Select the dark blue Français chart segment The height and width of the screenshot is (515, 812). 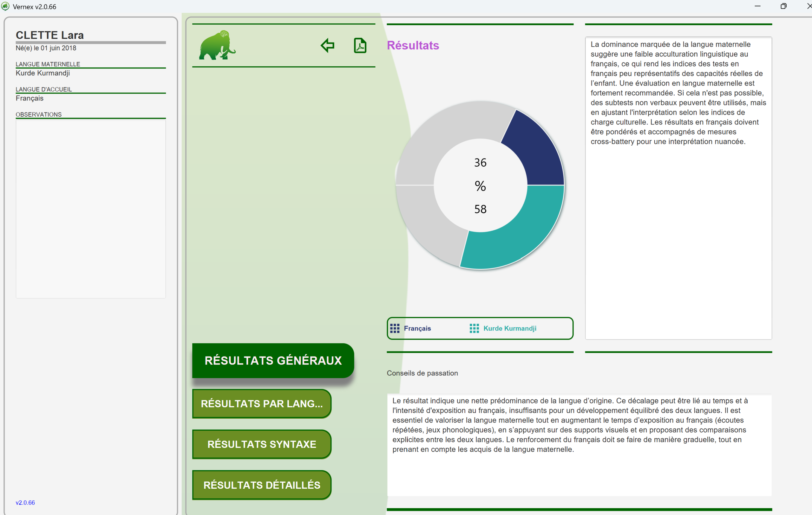[536, 151]
